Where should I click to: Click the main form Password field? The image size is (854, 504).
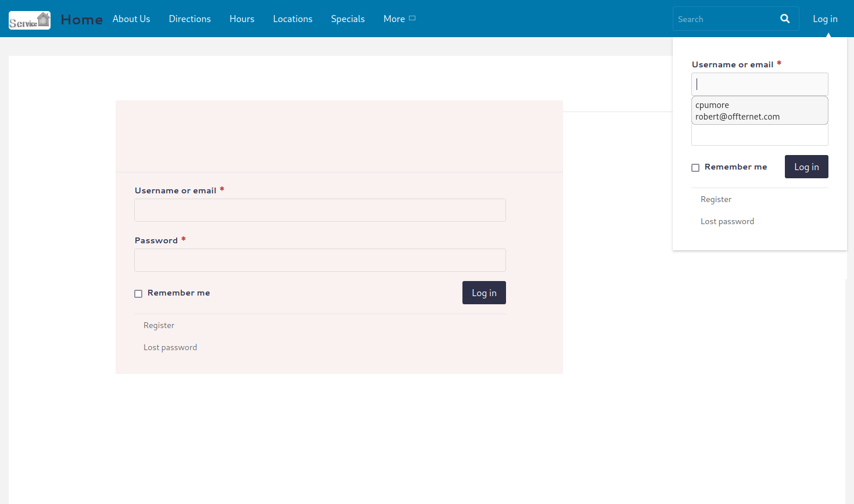(320, 260)
